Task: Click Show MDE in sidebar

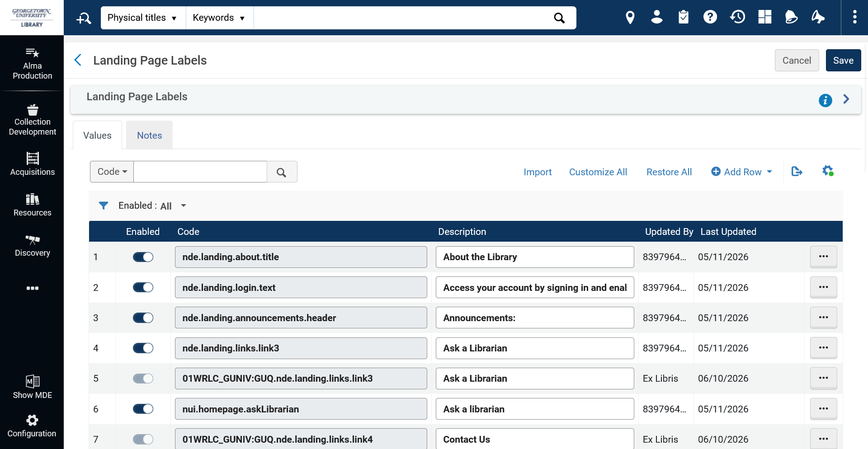Action: click(x=32, y=387)
